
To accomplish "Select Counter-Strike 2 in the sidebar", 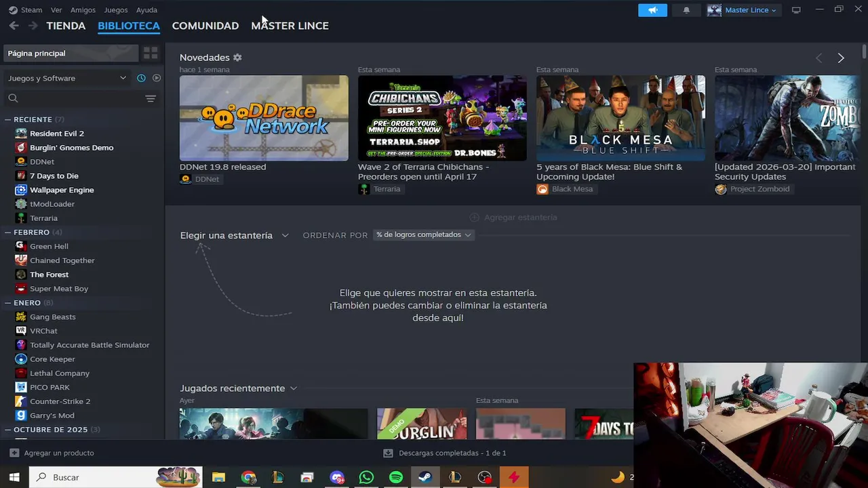I will click(60, 401).
